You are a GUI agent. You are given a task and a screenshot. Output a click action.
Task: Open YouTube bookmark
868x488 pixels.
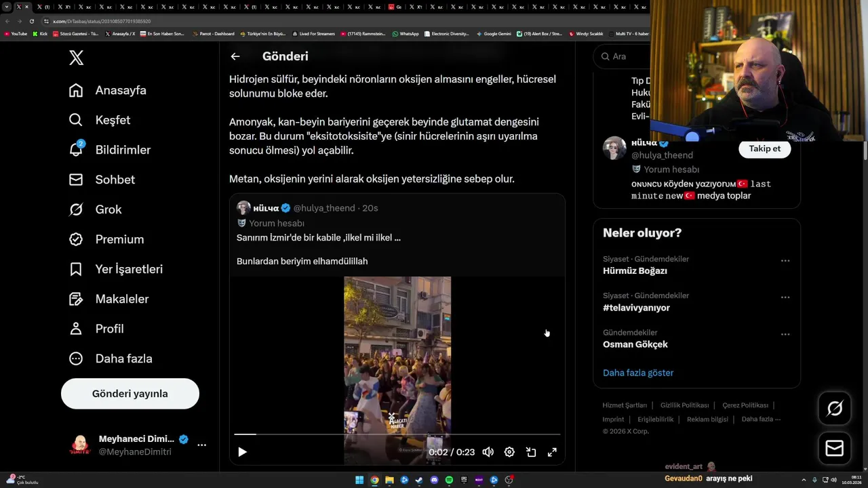click(x=16, y=34)
